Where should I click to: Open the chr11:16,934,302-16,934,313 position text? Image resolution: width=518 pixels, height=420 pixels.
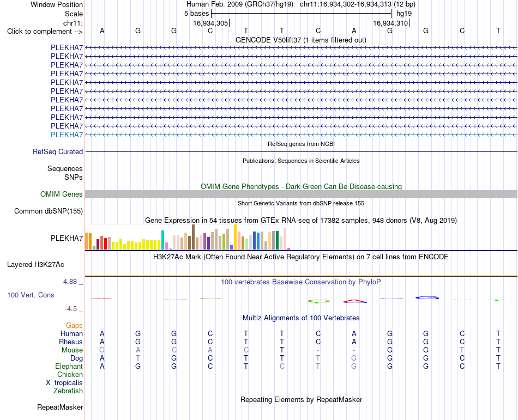(358, 4)
